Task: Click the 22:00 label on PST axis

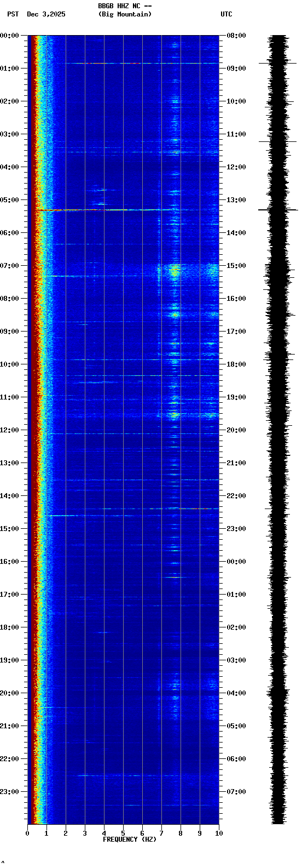Action: (x=10, y=759)
